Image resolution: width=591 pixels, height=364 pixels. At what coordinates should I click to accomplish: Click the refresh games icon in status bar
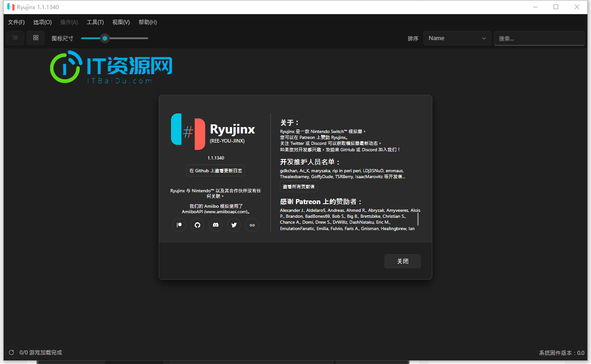pyautogui.click(x=11, y=353)
